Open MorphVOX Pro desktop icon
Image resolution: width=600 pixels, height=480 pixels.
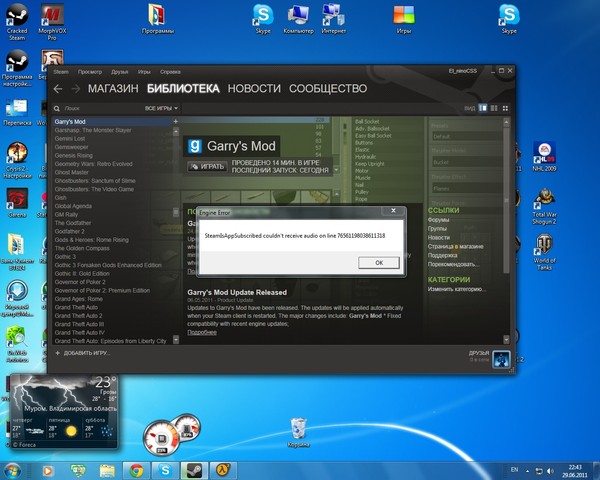(x=52, y=21)
